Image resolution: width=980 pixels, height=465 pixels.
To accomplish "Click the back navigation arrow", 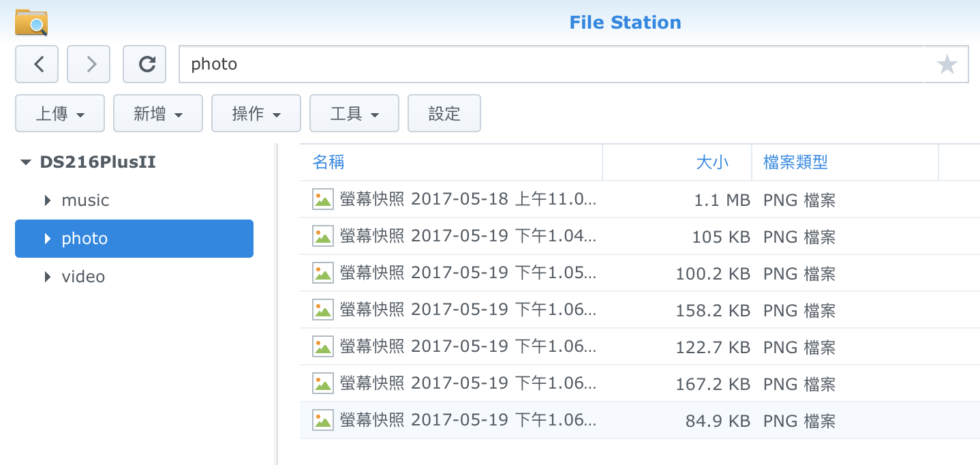I will (x=37, y=64).
